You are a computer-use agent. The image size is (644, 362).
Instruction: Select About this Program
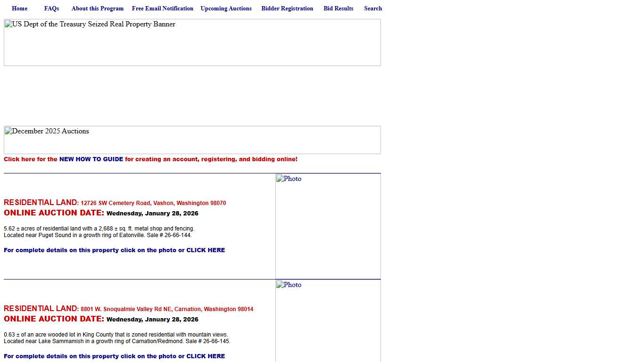[x=97, y=8]
